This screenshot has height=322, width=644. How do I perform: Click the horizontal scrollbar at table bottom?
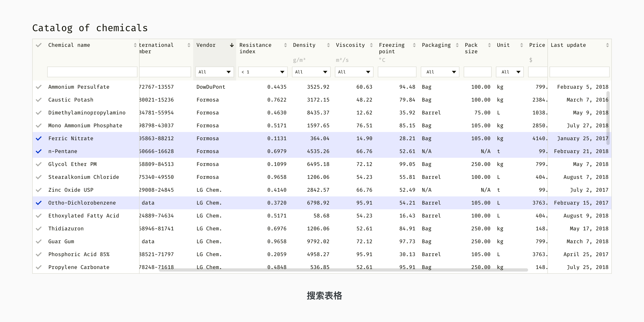click(x=343, y=270)
